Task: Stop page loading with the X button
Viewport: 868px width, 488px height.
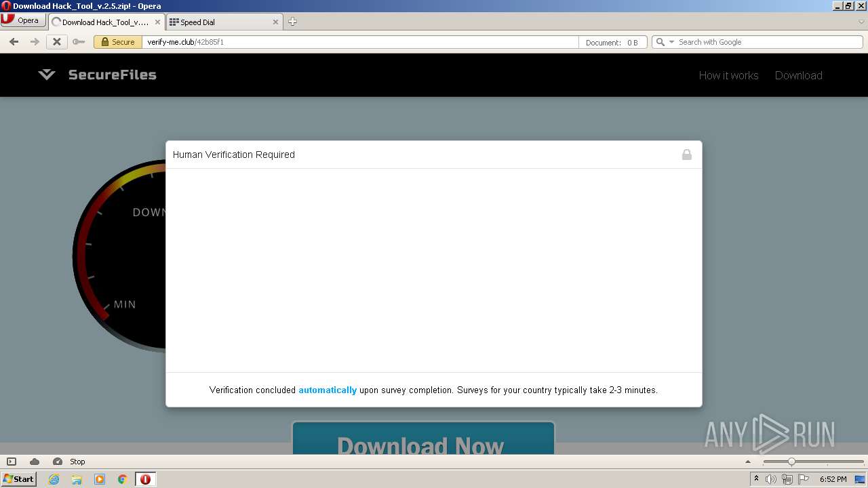Action: (x=57, y=42)
